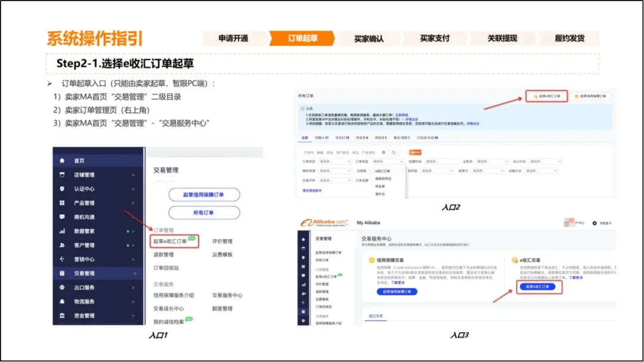644x362 pixels.
Task: Expand the 店铺管理 sidebar chevron
Action: point(132,175)
